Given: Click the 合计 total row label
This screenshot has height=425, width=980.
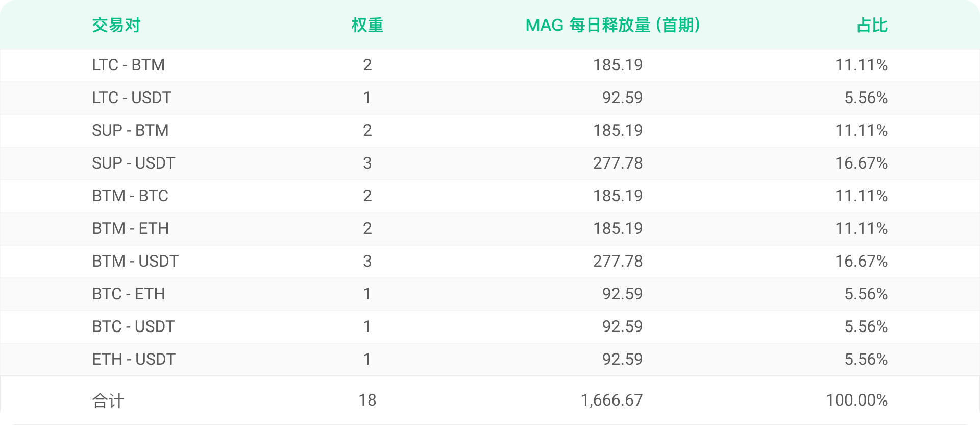Looking at the screenshot, I should coord(108,400).
